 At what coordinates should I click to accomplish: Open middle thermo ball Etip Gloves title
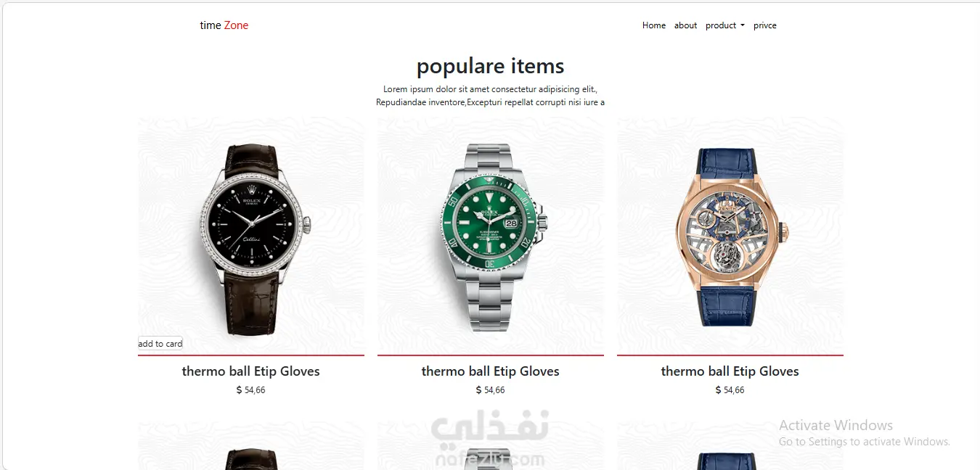[491, 371]
